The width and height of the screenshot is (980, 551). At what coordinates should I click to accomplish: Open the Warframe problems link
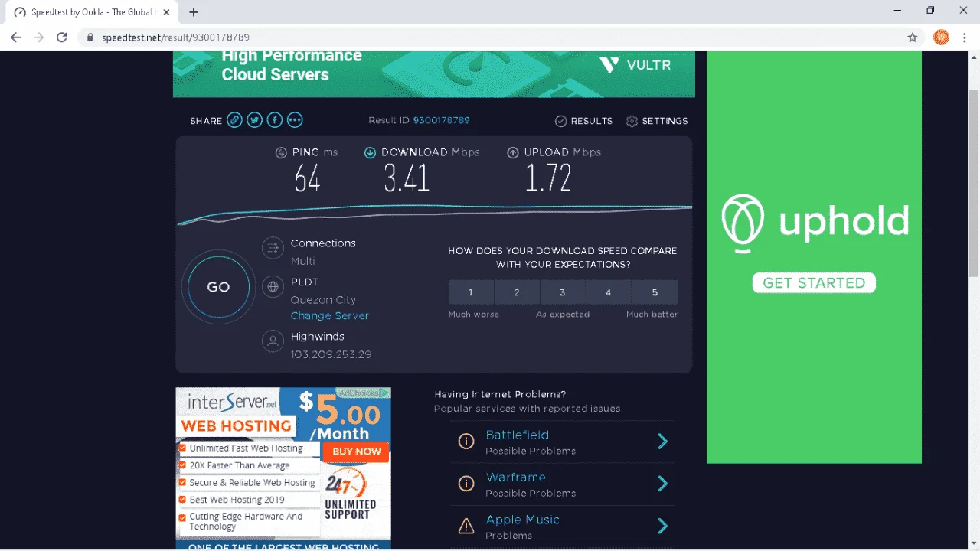tap(515, 477)
